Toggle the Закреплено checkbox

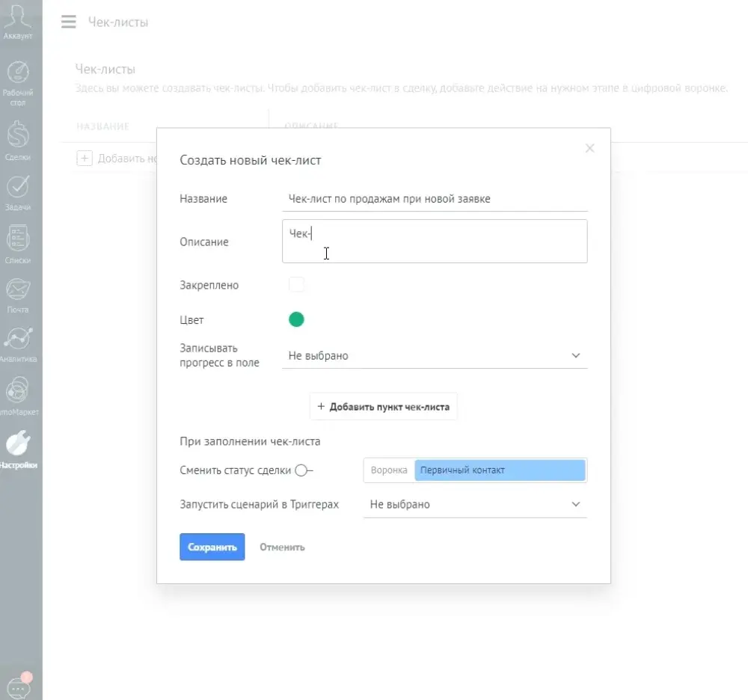296,285
